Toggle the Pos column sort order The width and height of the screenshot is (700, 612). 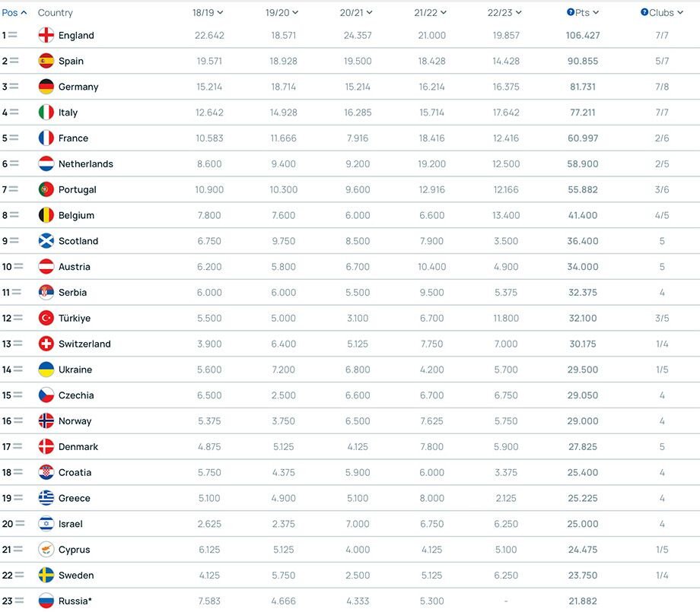[14, 12]
